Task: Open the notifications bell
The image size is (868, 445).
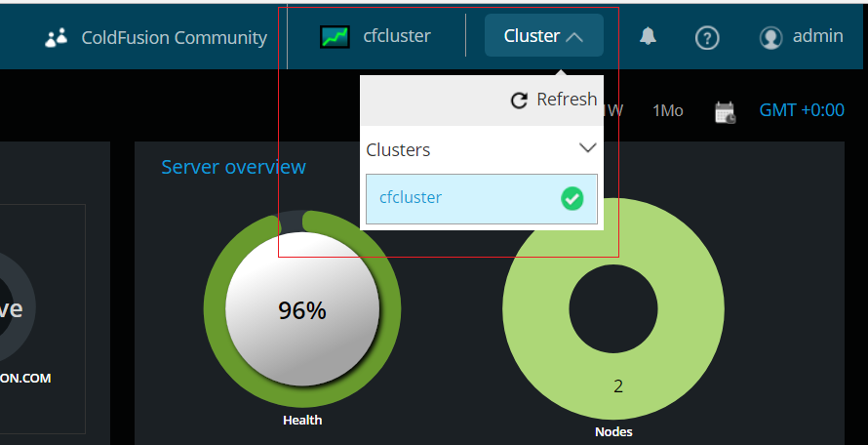Action: (648, 36)
